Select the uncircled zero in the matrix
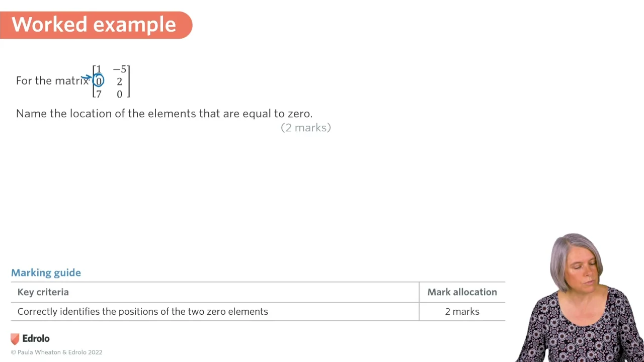644x362 pixels. point(119,94)
